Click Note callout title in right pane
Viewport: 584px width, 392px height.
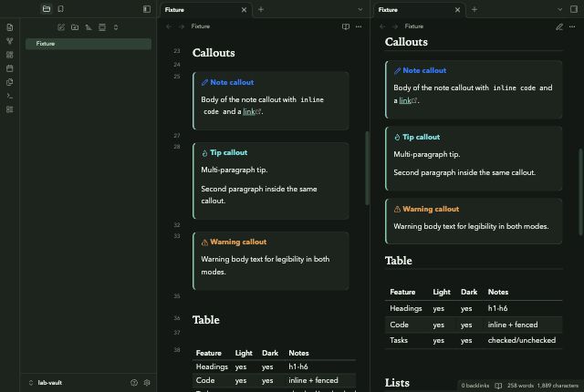(x=424, y=71)
